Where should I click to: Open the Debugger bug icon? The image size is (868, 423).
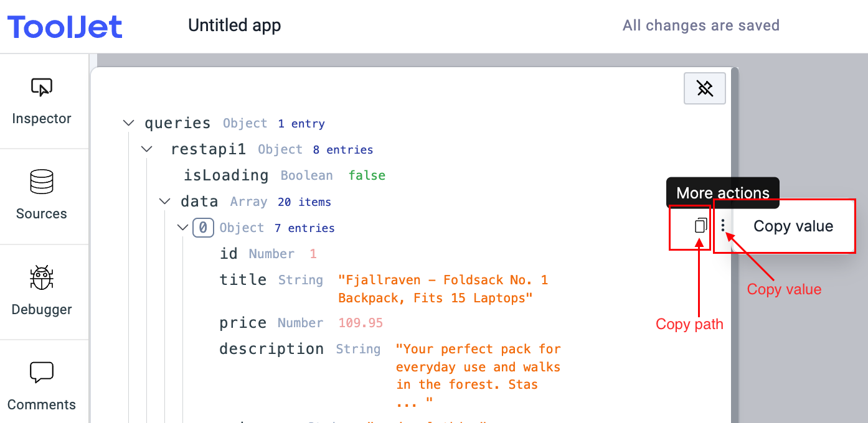[42, 278]
